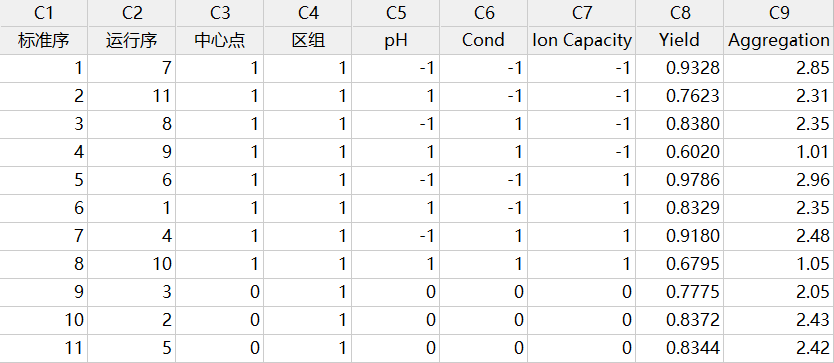Screen dimensions: 834x363
Task: Click the Ion Capacity column name
Action: [582, 40]
